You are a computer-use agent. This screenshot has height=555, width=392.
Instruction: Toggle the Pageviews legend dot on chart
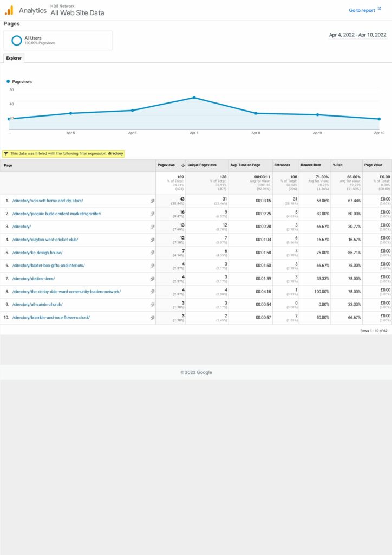(9, 81)
